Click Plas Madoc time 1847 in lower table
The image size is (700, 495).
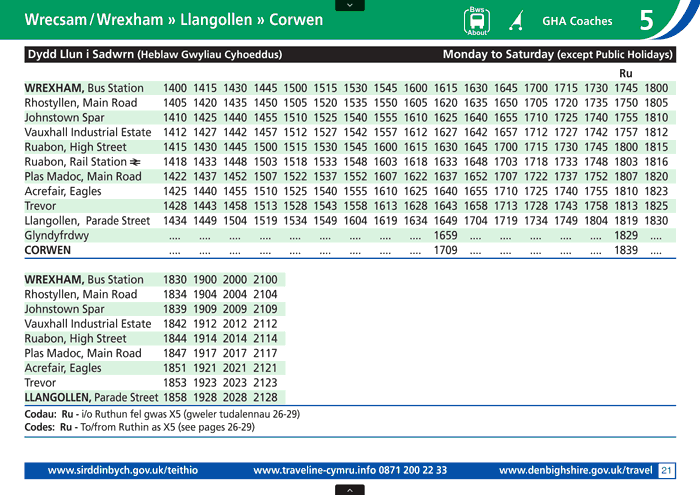[x=175, y=353]
